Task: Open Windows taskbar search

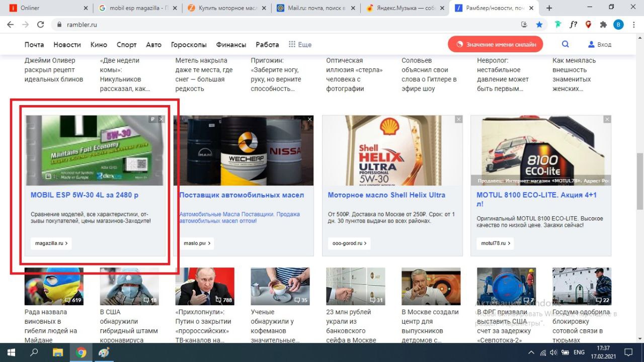Action: coord(34,352)
